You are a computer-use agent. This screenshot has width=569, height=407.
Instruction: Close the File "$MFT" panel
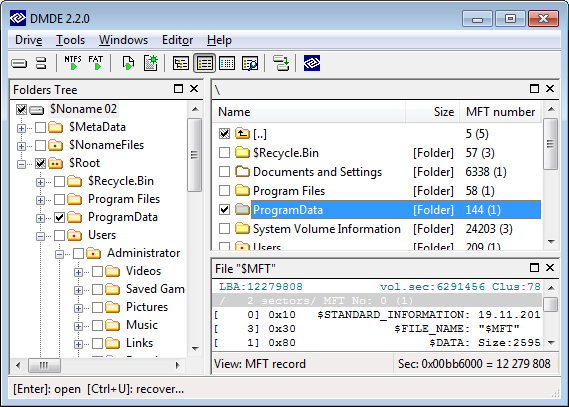pos(550,268)
